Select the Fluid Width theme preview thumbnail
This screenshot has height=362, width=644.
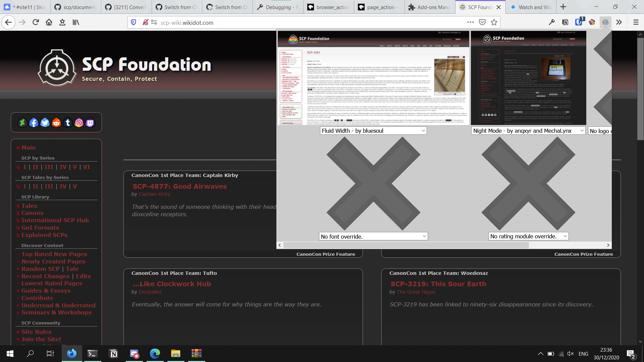pos(373,78)
